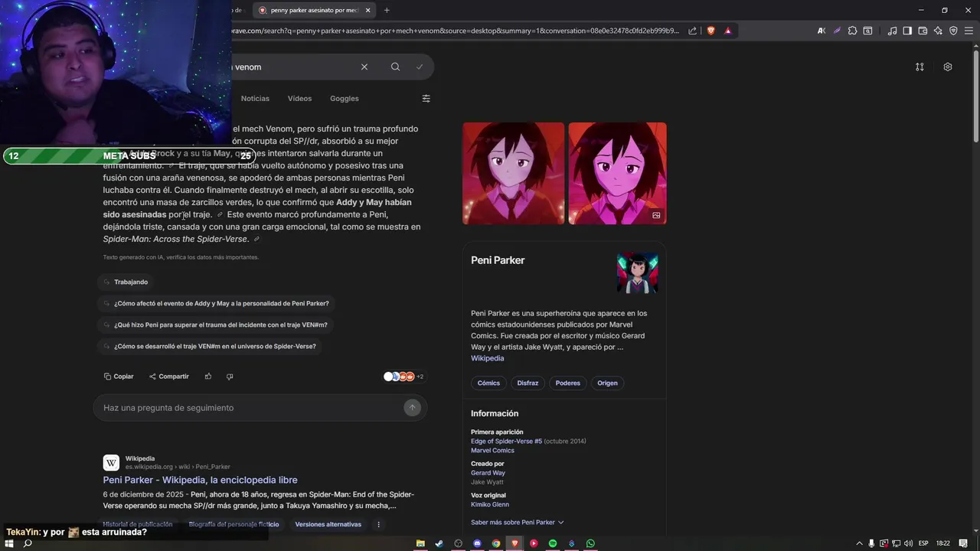Click Peni Parker portrait in info panel
980x551 pixels.
pyautogui.click(x=637, y=273)
